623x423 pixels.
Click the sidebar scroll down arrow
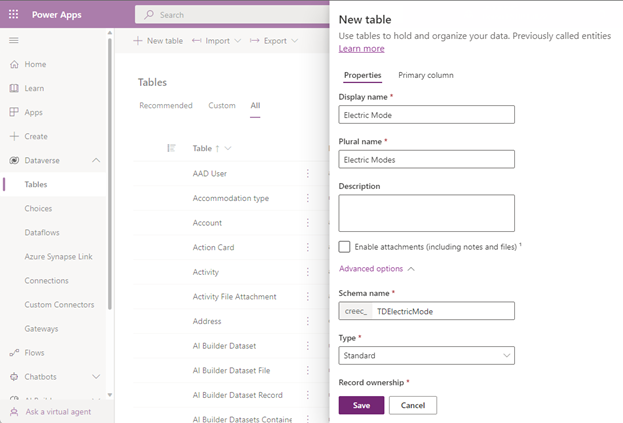[110, 395]
